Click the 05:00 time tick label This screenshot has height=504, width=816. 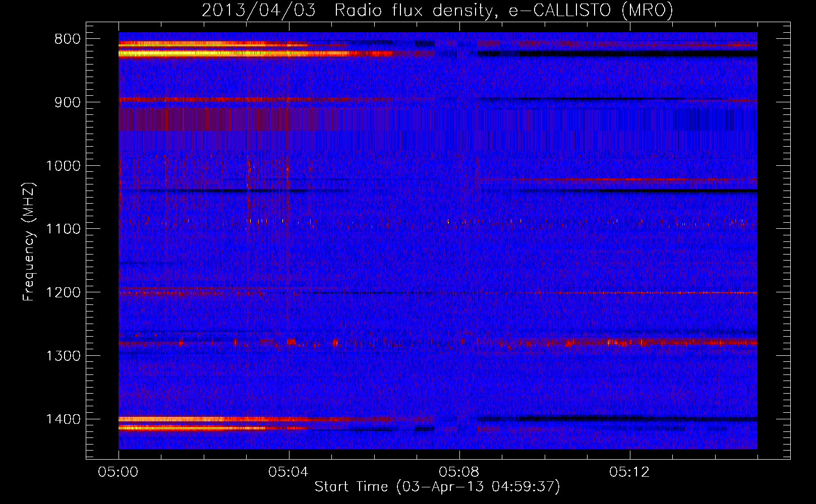pyautogui.click(x=119, y=472)
